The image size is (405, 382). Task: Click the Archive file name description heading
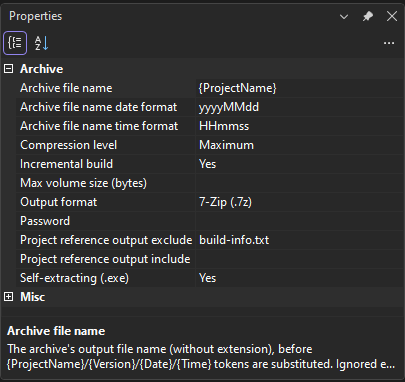56,331
